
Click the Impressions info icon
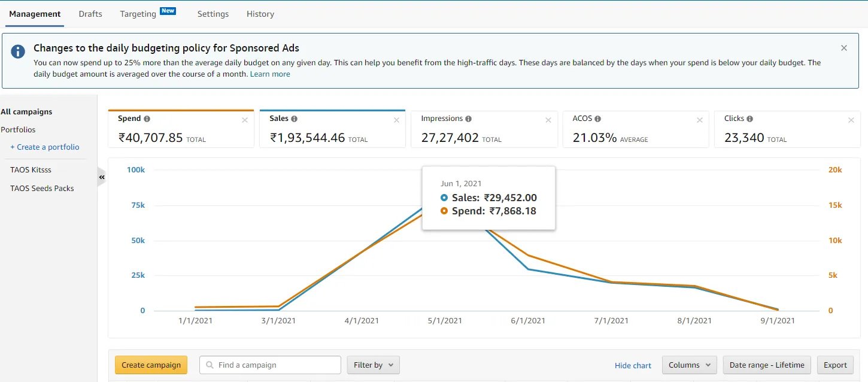(468, 119)
